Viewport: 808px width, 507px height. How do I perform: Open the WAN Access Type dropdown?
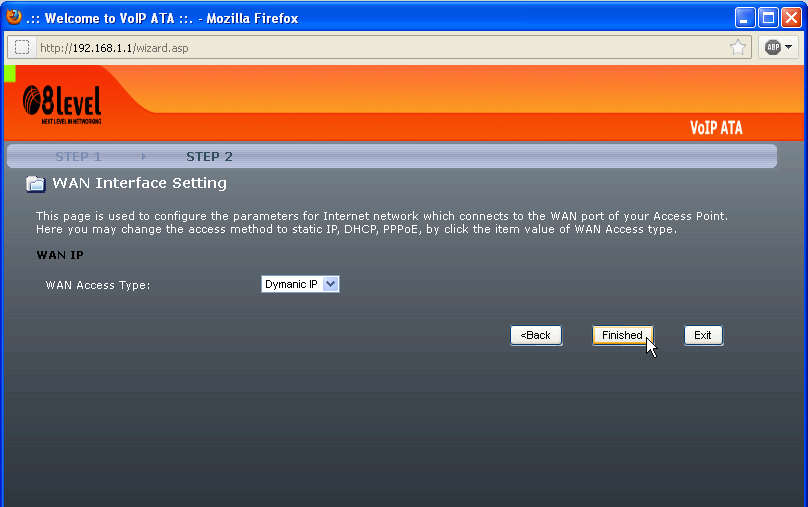coord(300,284)
